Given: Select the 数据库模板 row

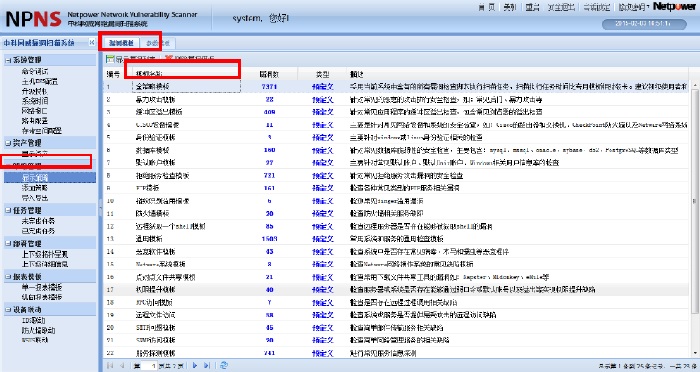Looking at the screenshot, I should click(x=397, y=150).
